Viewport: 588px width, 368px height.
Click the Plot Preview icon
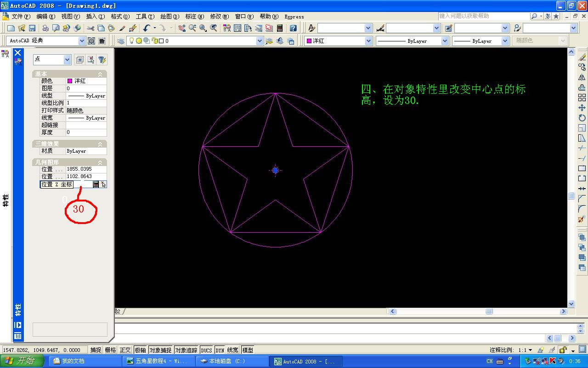tap(56, 28)
